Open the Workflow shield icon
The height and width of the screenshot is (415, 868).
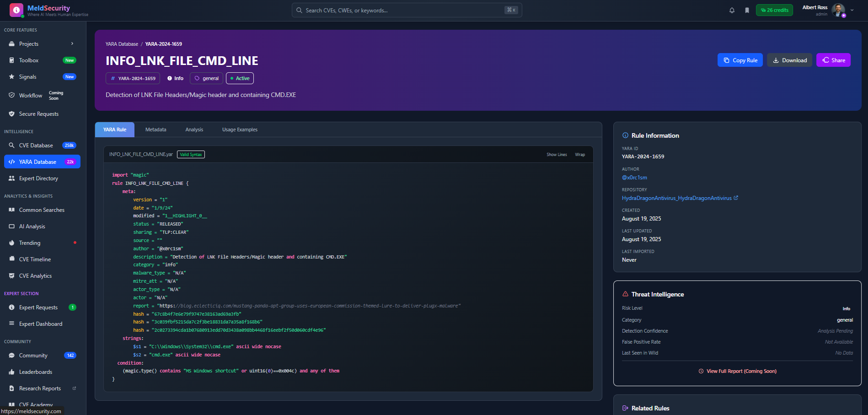pyautogui.click(x=11, y=95)
